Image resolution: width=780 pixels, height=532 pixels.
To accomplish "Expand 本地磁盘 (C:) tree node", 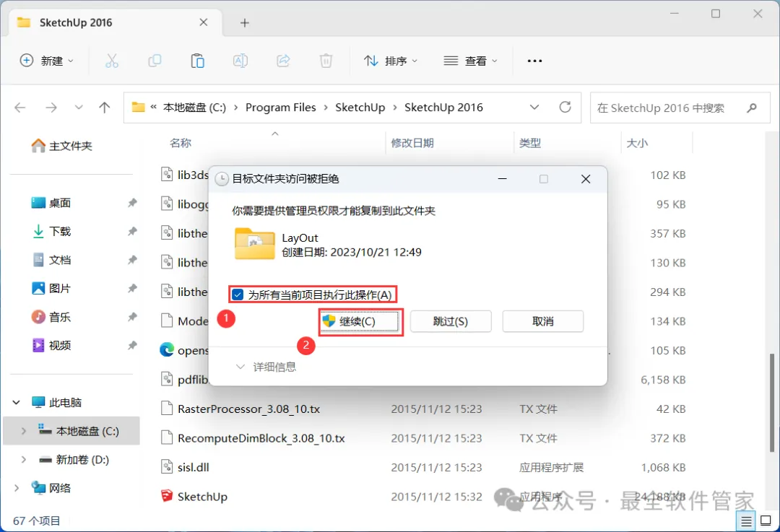I will (23, 431).
